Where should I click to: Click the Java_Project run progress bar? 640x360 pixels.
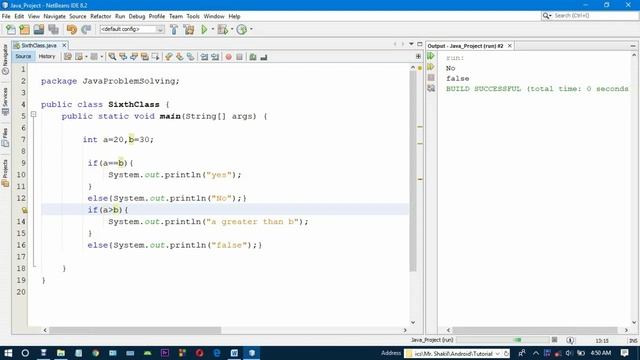tap(503, 340)
